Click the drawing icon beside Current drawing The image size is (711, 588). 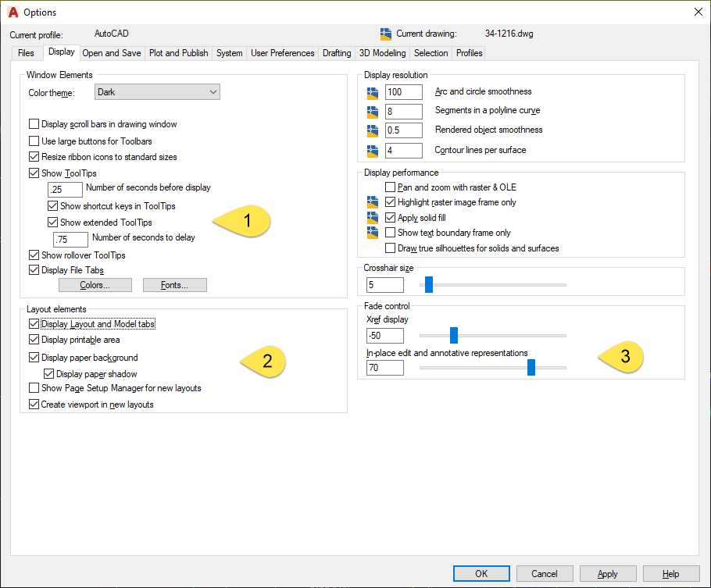pos(385,34)
